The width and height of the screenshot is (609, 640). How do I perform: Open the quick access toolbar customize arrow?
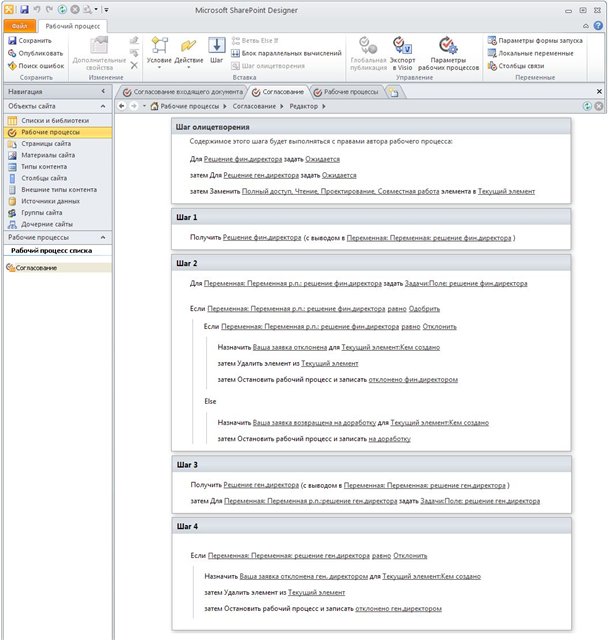pos(106,9)
